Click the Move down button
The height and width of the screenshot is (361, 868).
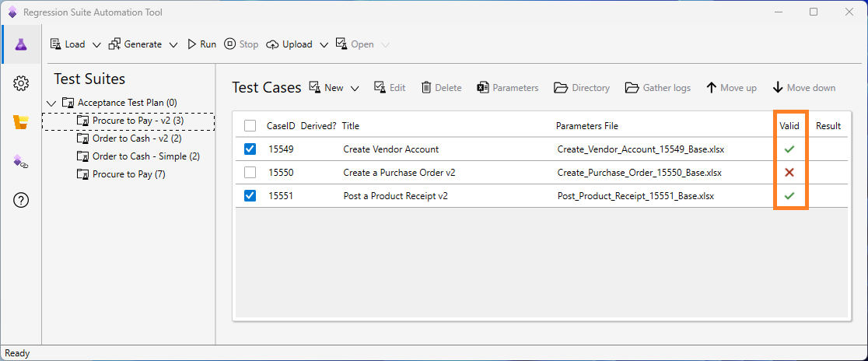coord(803,88)
